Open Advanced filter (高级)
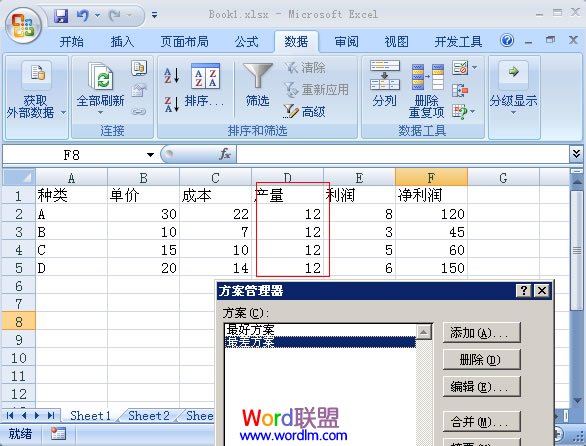 coord(305,111)
